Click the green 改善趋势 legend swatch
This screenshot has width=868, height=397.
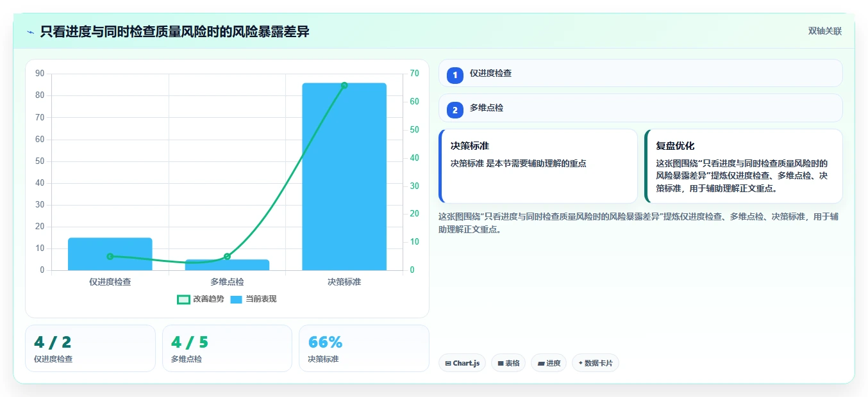pyautogui.click(x=183, y=299)
